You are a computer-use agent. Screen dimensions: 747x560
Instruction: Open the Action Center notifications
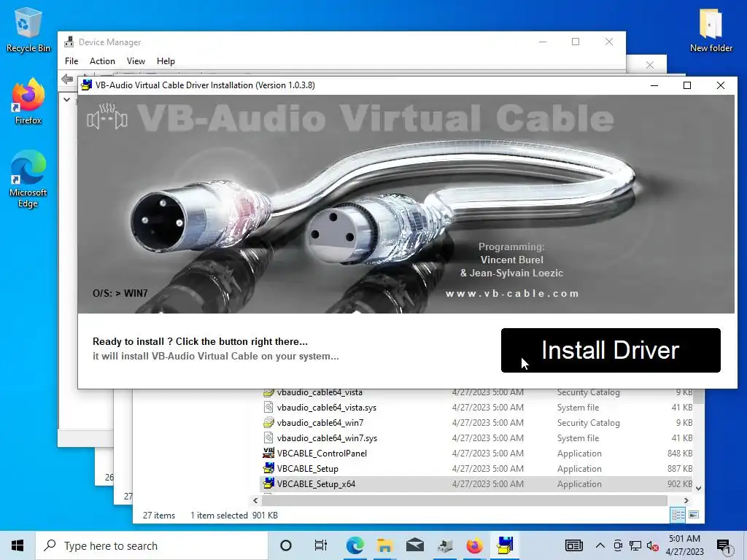[724, 545]
